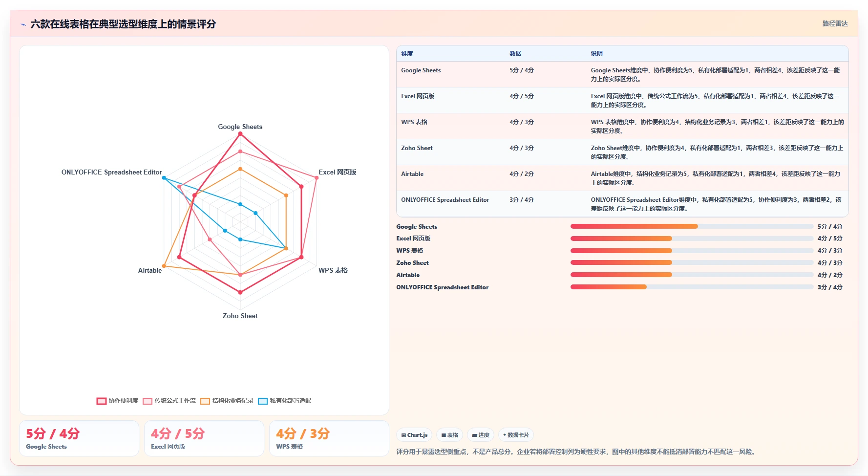Click the 维度 column header
This screenshot has height=476, width=868.
(407, 54)
